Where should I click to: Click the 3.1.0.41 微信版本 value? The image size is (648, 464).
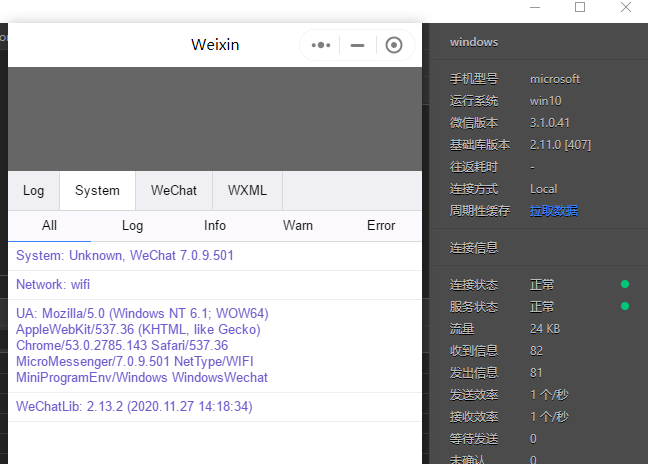click(x=550, y=123)
